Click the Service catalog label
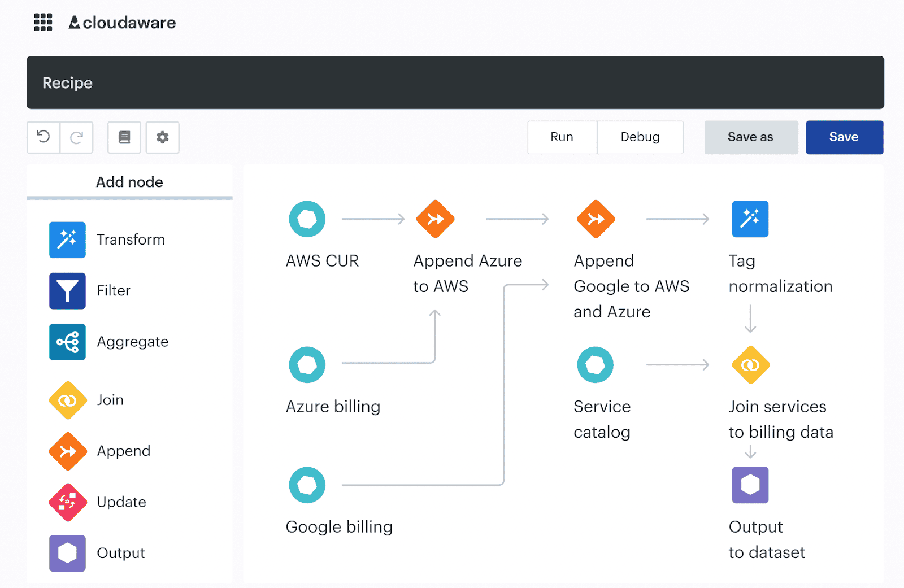The image size is (904, 588). 602,419
